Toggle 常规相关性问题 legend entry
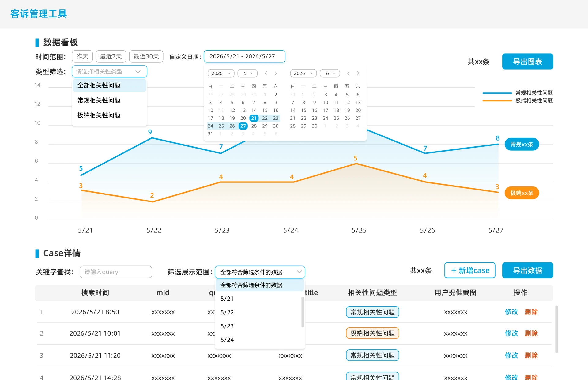This screenshot has width=588, height=380. pos(518,93)
